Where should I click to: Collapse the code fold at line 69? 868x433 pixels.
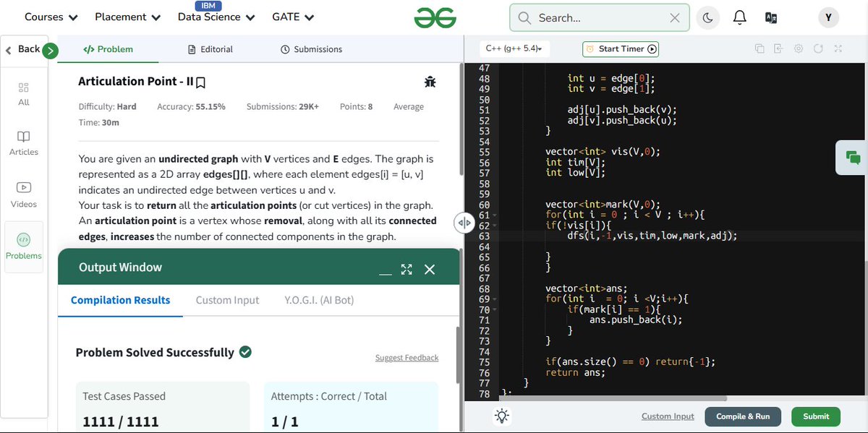pyautogui.click(x=496, y=299)
